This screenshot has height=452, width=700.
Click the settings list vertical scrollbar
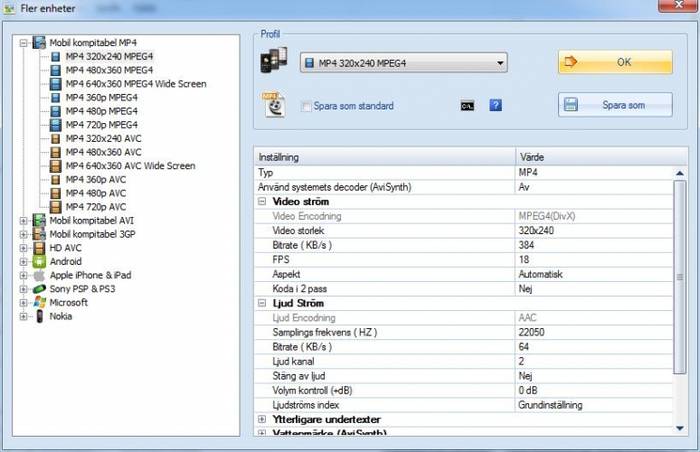(x=680, y=300)
